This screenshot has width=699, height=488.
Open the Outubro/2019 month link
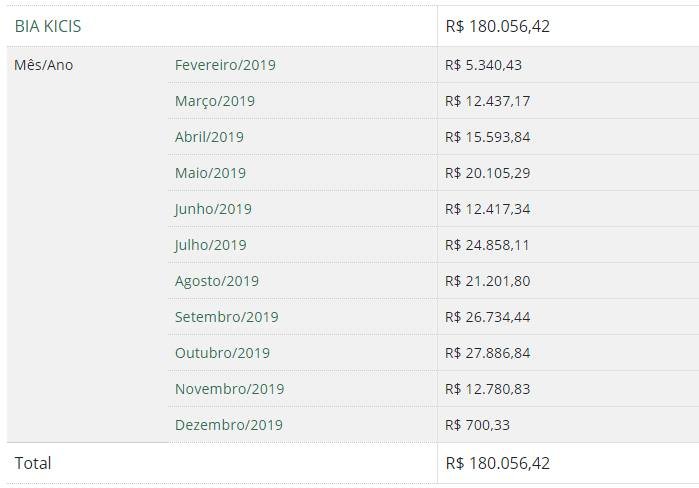tap(222, 353)
